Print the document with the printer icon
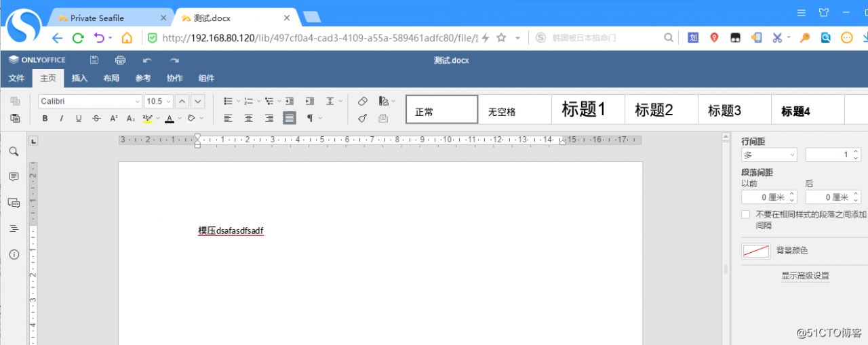Image resolution: width=868 pixels, height=345 pixels. point(120,60)
